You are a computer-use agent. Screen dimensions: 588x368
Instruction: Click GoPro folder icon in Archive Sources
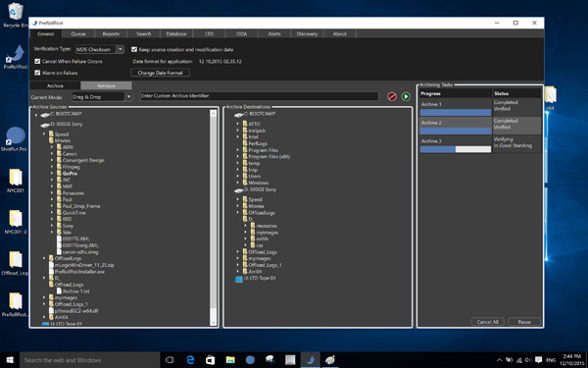click(x=59, y=174)
